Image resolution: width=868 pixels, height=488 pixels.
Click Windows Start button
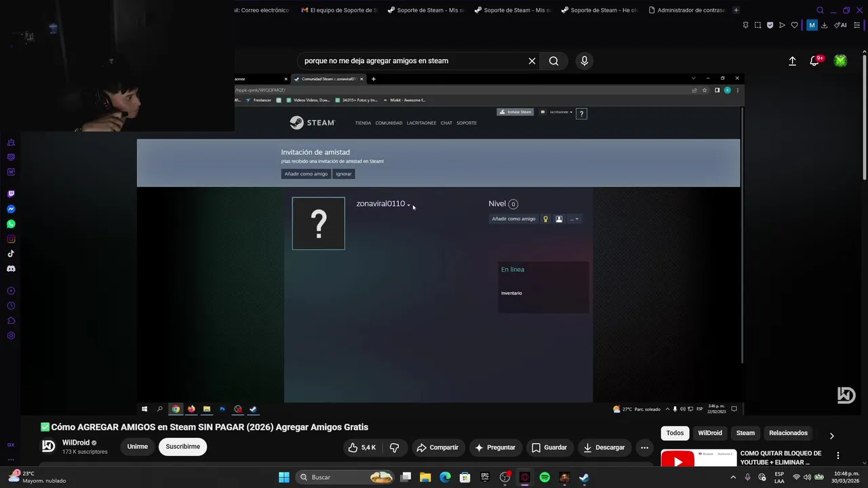[284, 477]
